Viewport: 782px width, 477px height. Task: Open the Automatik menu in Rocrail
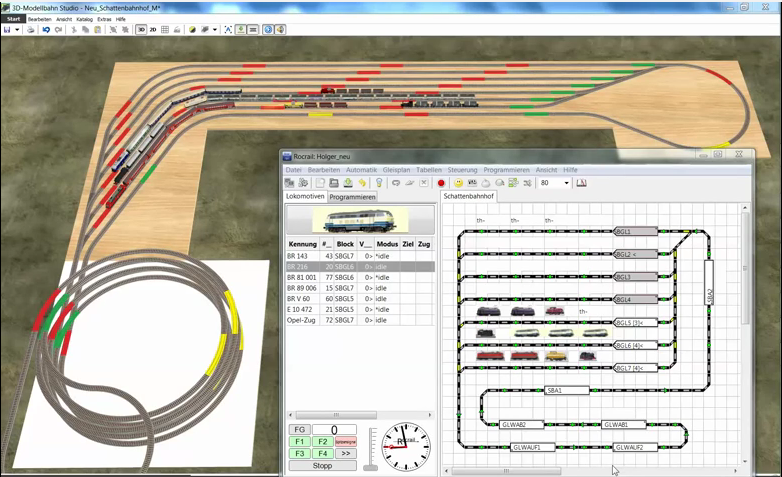(361, 170)
